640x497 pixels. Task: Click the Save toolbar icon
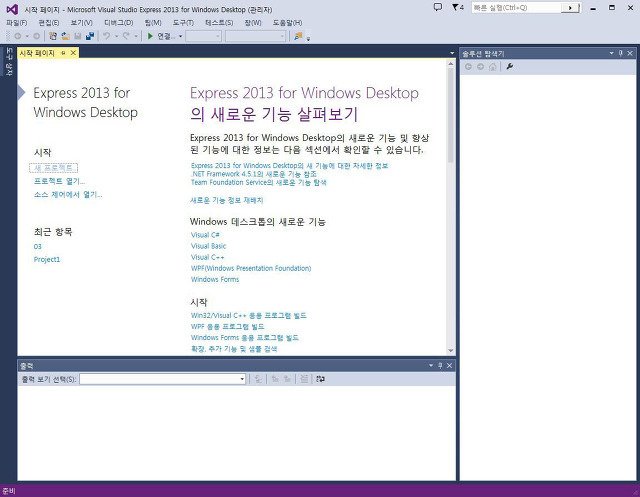click(78, 36)
